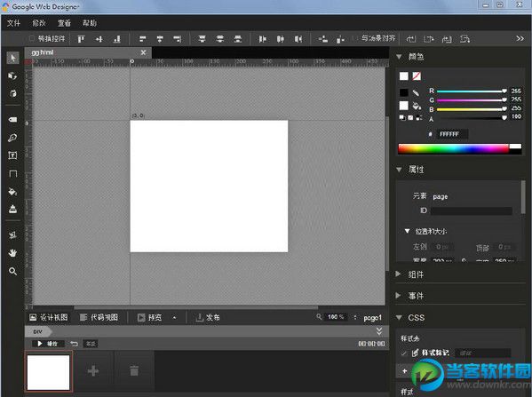This screenshot has width=532, height=397.
Task: Click the align right edges icon
Action: (x=177, y=39)
